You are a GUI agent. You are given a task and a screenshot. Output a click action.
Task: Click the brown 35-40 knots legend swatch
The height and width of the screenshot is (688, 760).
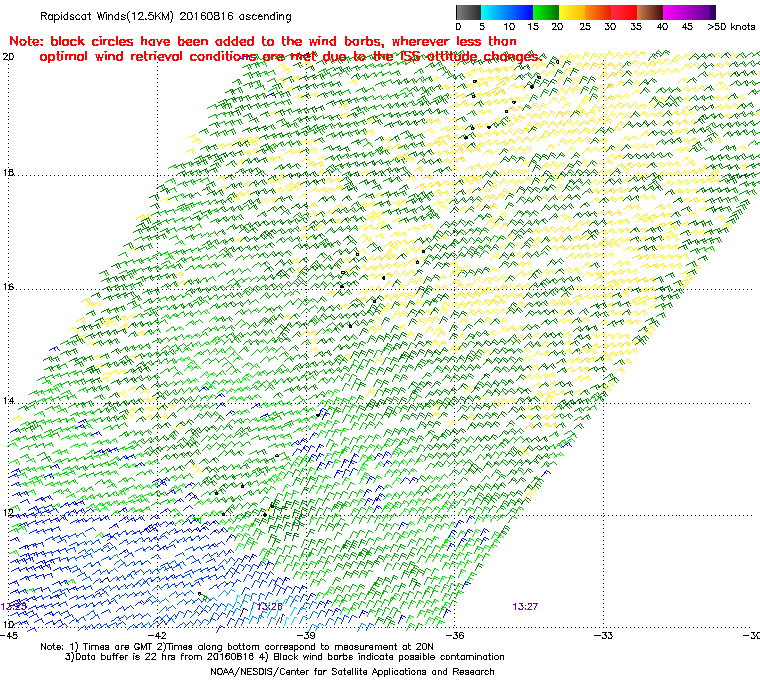point(650,12)
